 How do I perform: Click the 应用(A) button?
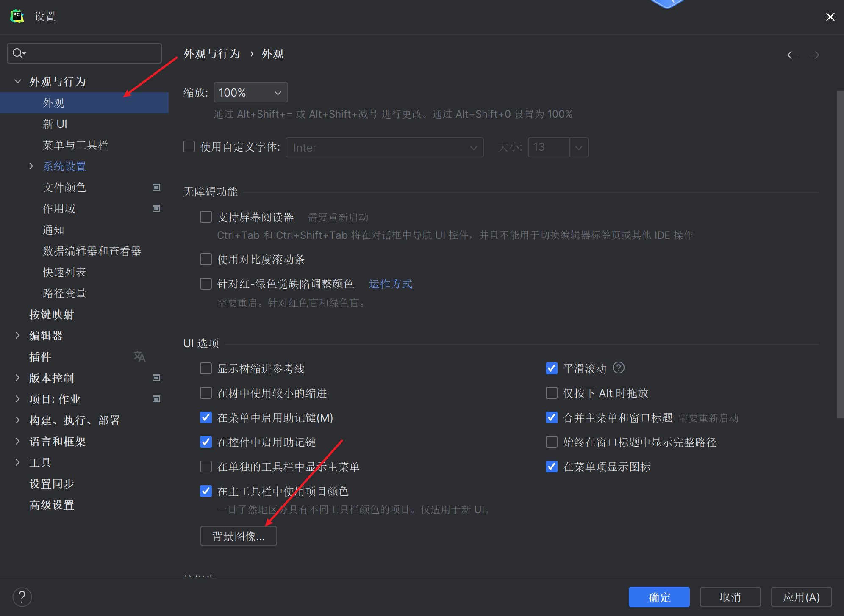(802, 597)
